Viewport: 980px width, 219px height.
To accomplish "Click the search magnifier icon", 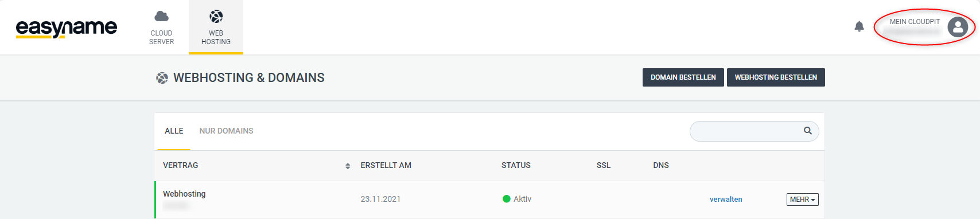I will click(x=807, y=131).
